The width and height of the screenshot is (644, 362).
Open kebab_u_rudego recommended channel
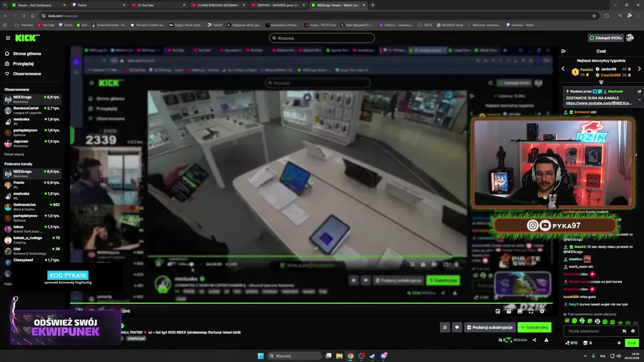(x=32, y=240)
